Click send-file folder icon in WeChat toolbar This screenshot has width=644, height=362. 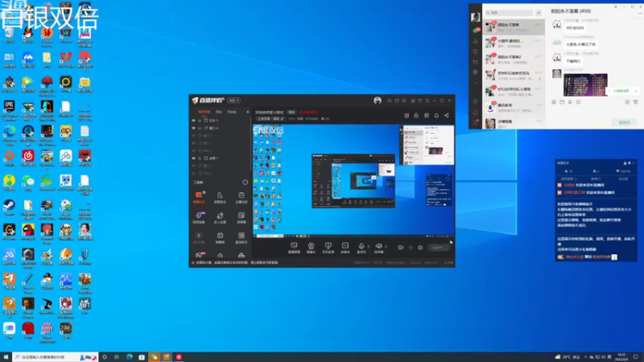(x=562, y=102)
